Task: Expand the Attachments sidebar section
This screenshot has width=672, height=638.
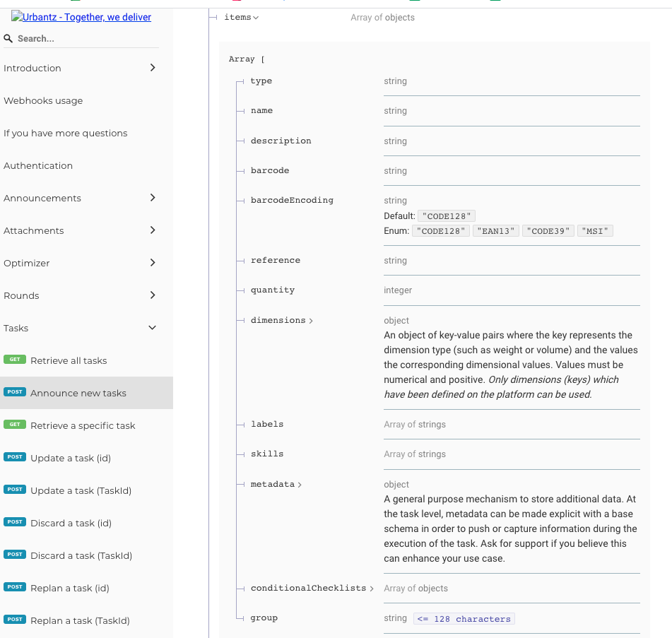Action: (x=80, y=230)
